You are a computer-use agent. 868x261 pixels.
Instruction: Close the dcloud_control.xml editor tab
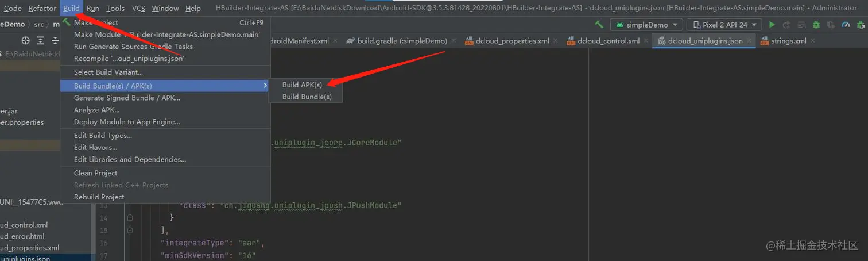click(646, 41)
